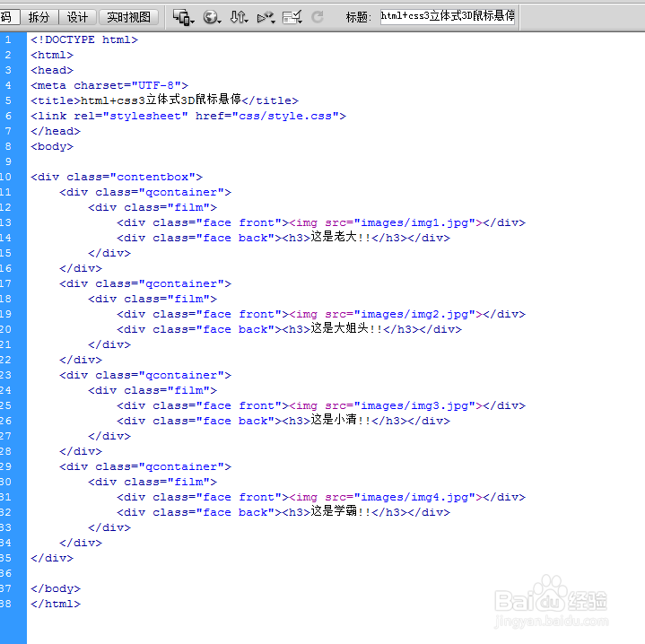This screenshot has height=644, width=645.
Task: Click the images/img3.jpg code line
Action: [x=321, y=405]
